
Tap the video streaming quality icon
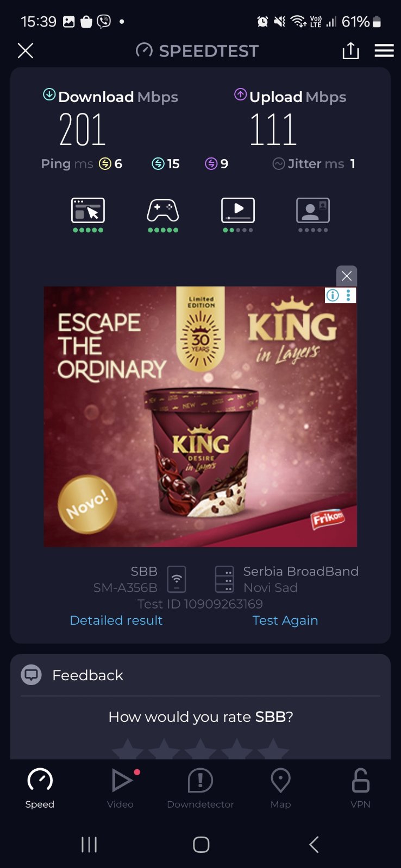point(238,210)
